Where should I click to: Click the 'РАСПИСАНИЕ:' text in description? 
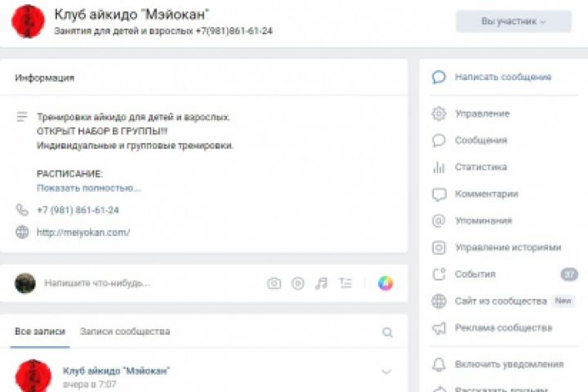pos(69,174)
